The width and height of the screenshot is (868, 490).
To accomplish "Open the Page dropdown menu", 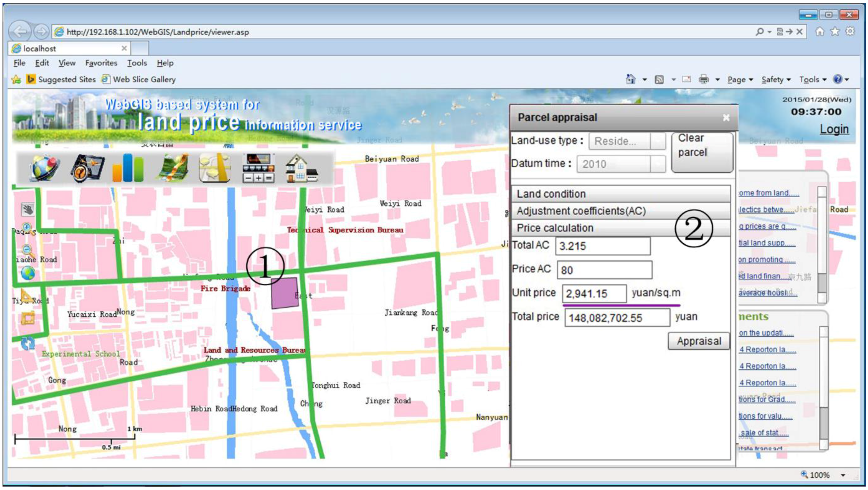I will click(740, 80).
